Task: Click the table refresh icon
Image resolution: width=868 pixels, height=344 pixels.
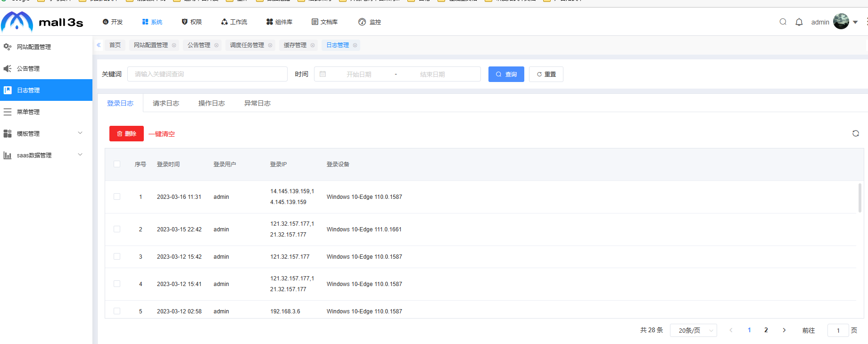Action: pos(856,133)
